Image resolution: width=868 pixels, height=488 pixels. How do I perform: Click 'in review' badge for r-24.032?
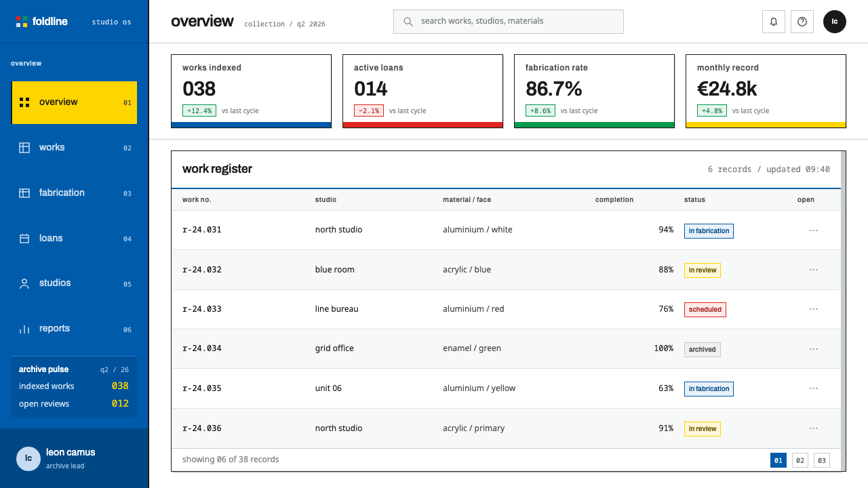pyautogui.click(x=703, y=270)
